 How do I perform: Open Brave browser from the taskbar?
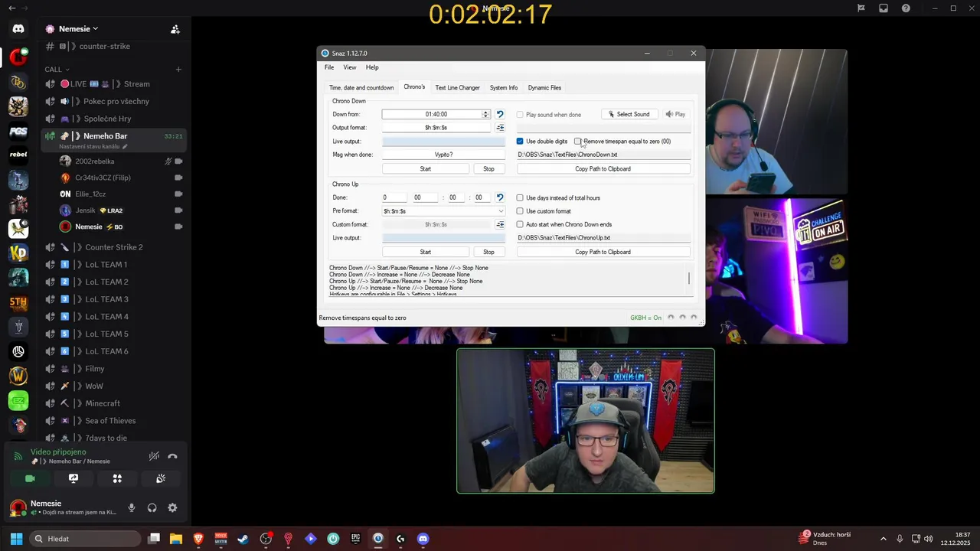198,539
